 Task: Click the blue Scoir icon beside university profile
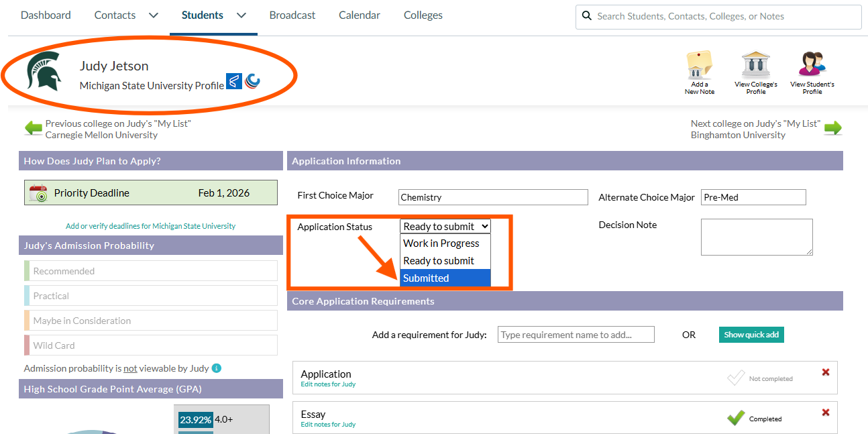[x=234, y=81]
